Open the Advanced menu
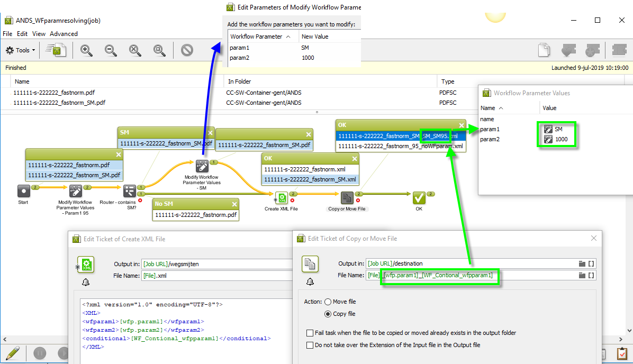This screenshot has height=364, width=633. click(64, 33)
